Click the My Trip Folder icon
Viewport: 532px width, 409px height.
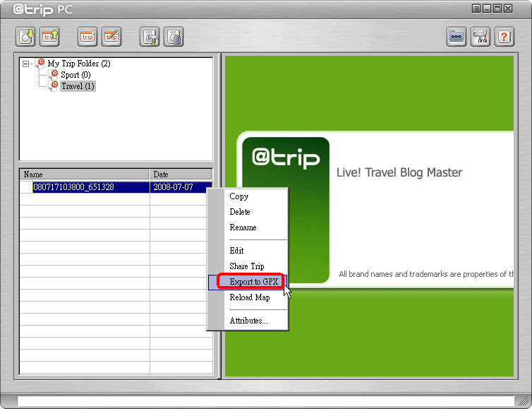(x=40, y=64)
